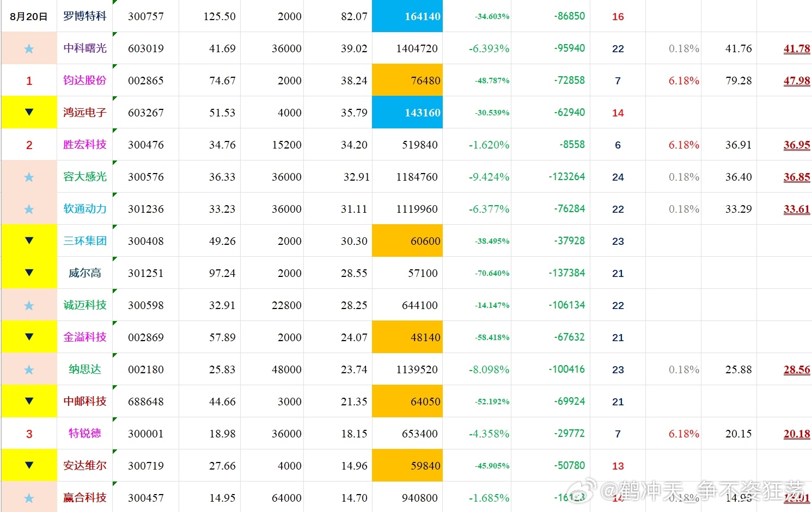Image resolution: width=812 pixels, height=512 pixels.
Task: Select the date cell 8月20日
Action: [x=29, y=16]
